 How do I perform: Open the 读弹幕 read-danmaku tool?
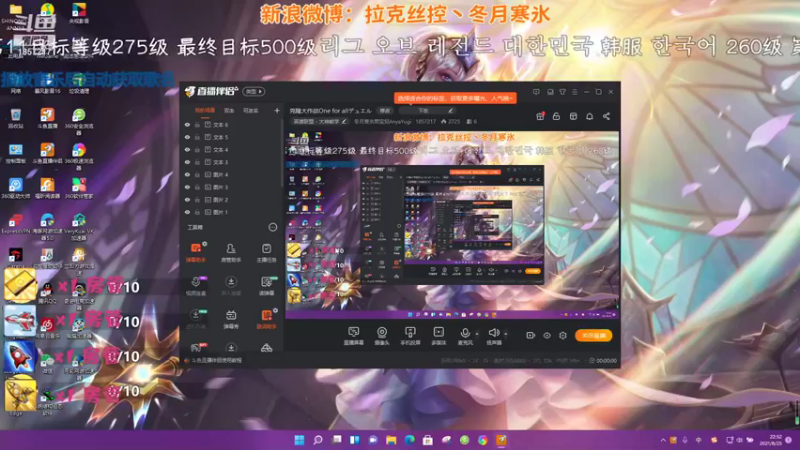click(x=266, y=286)
